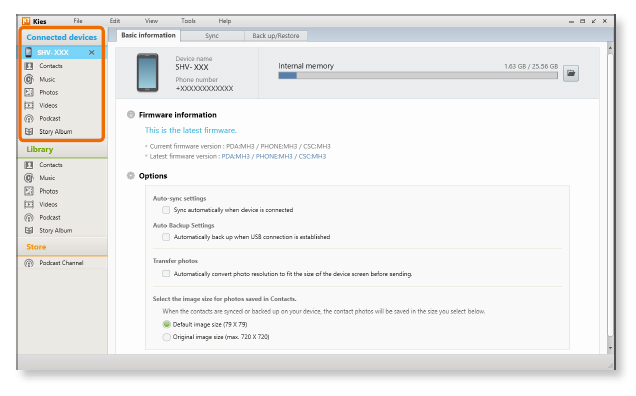Open Podcast icon in the Library section
636x396 pixels.
point(29,217)
